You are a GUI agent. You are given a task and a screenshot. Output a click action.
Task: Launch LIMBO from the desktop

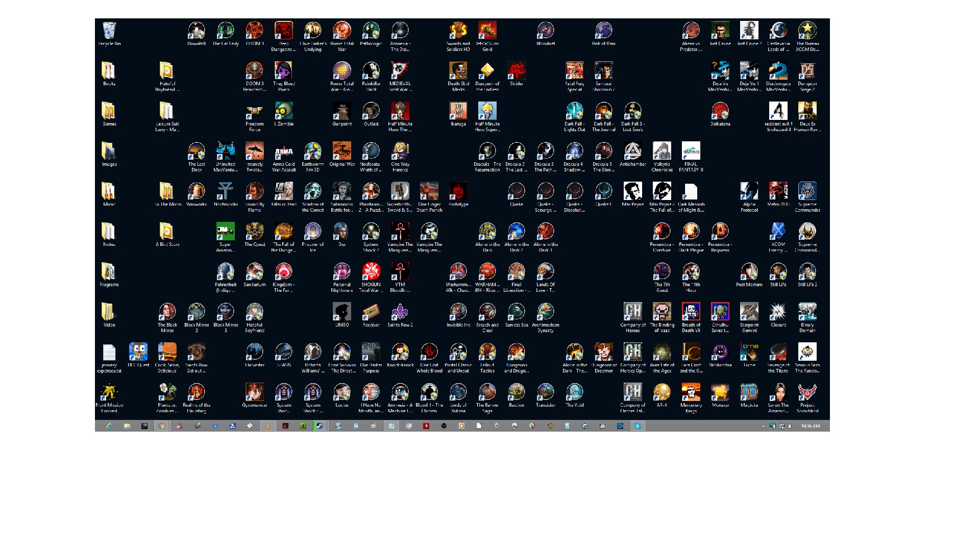342,315
